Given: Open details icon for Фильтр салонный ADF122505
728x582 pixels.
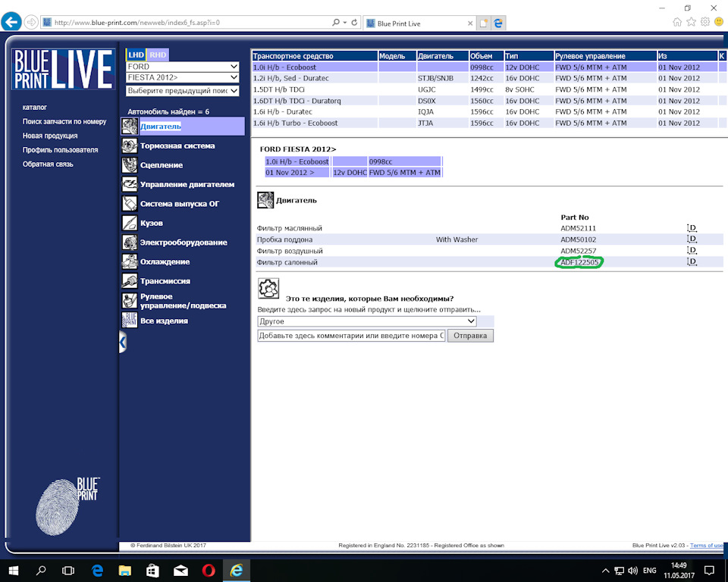Looking at the screenshot, I should click(x=692, y=261).
